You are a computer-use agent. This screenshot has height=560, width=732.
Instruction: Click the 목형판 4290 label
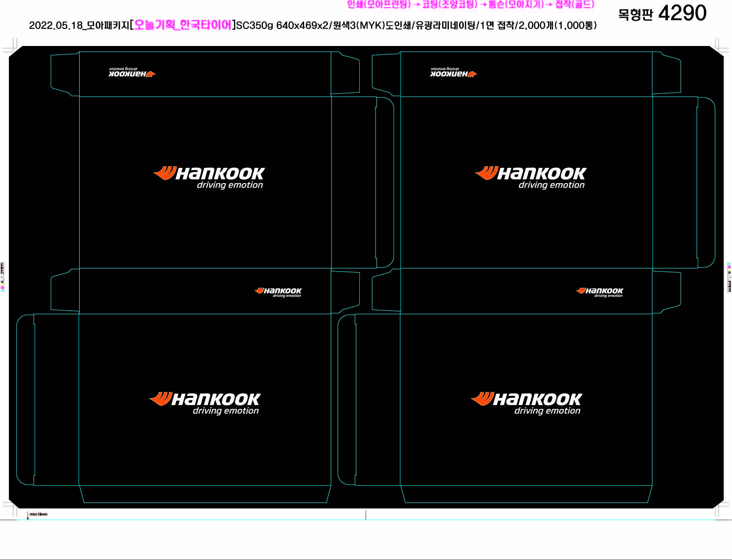click(662, 13)
